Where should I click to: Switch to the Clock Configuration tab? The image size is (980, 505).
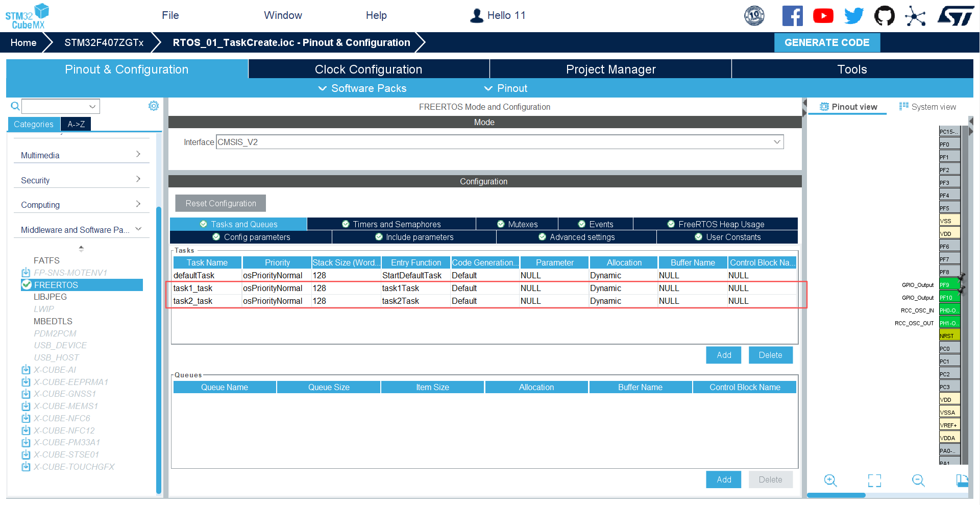click(369, 69)
